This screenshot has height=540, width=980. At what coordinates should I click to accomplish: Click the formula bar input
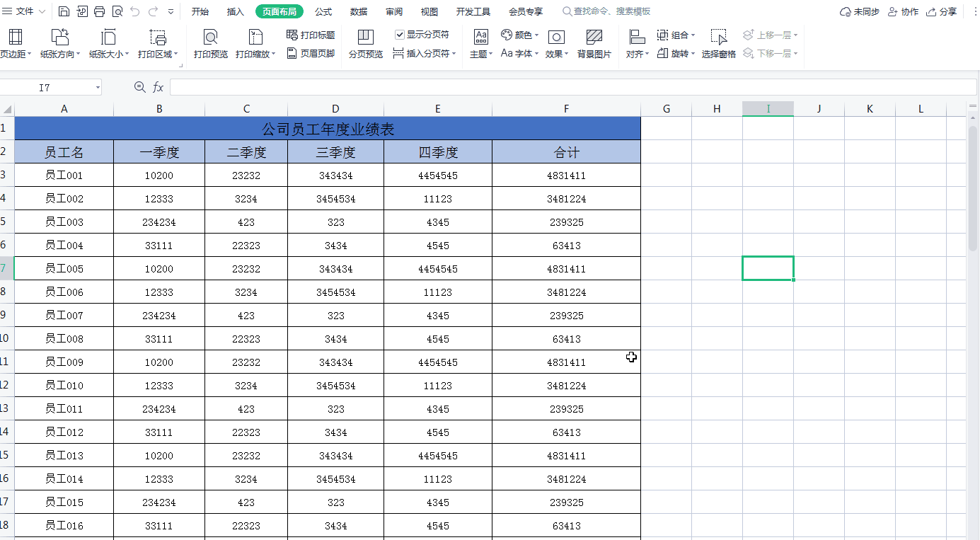click(x=573, y=87)
